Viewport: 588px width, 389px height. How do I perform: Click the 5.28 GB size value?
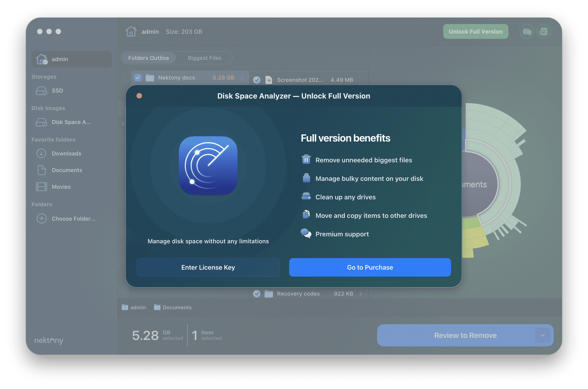[x=223, y=78]
